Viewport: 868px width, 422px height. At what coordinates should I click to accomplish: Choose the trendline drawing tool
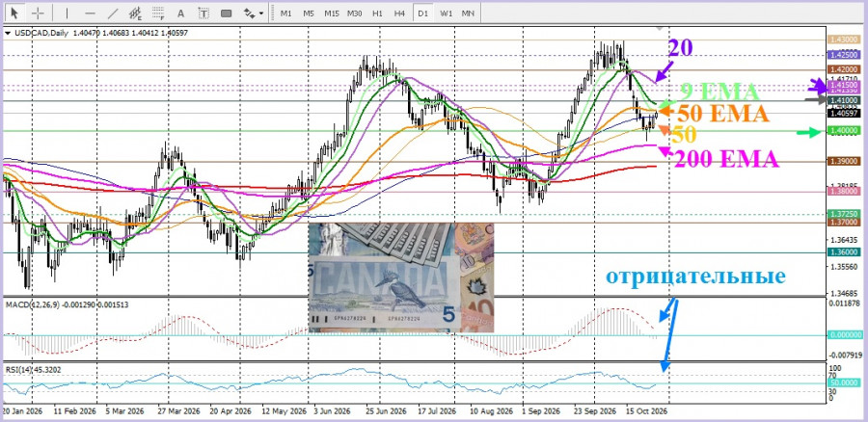point(113,13)
